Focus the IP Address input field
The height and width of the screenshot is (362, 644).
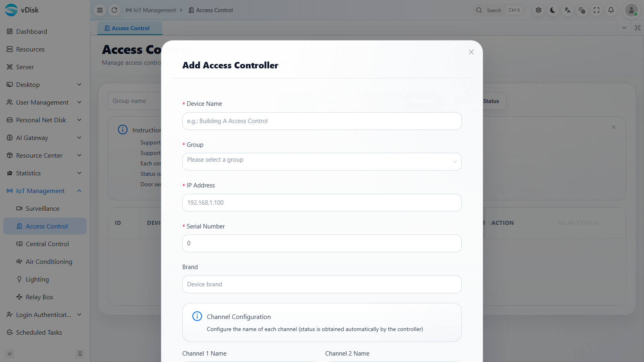click(x=322, y=203)
